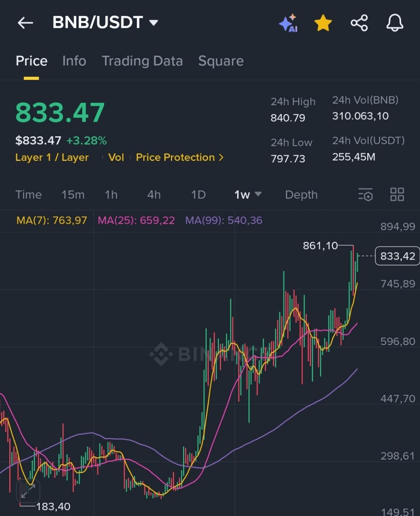
Task: Tap the MA(7): 763,97 indicator label
Action: (x=52, y=220)
